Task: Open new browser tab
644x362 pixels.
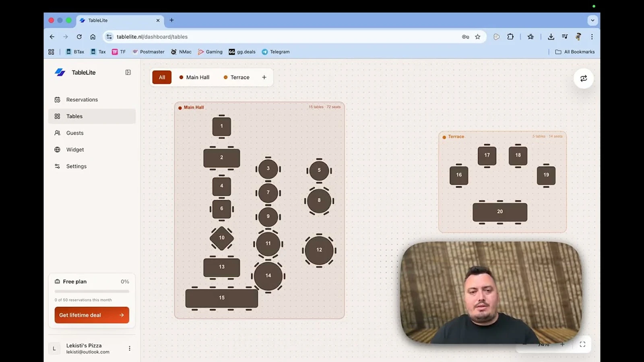Action: coord(171,20)
